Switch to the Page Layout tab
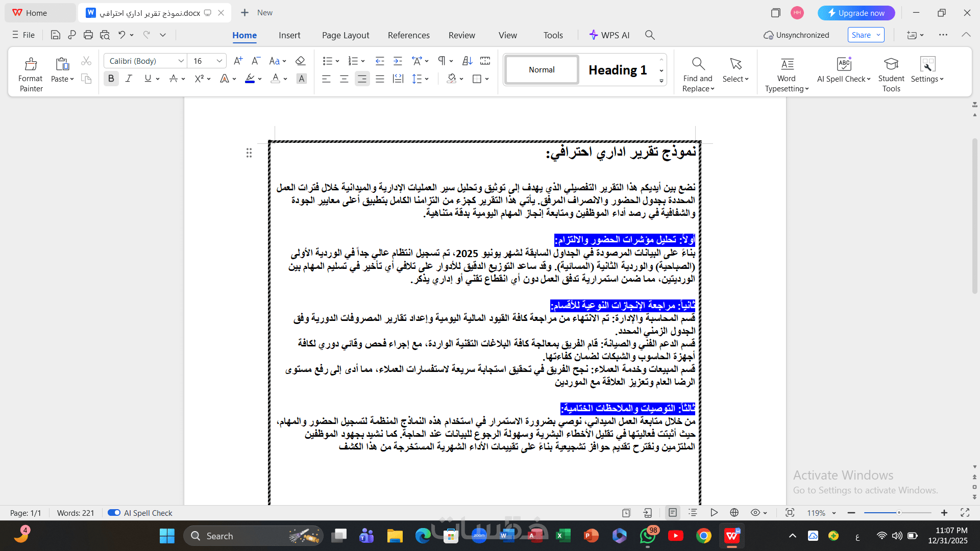 coord(346,35)
